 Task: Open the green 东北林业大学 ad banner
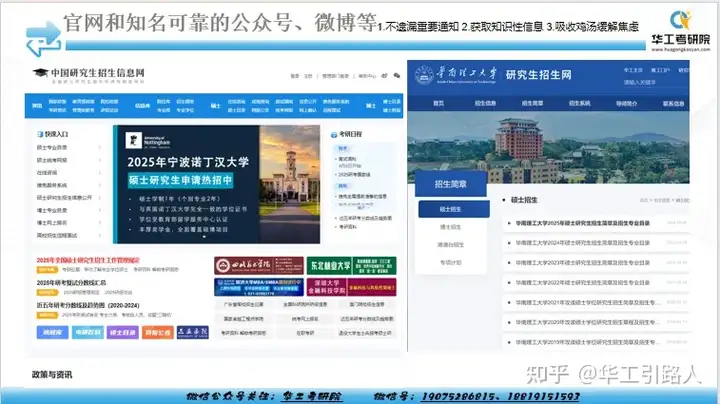(351, 265)
